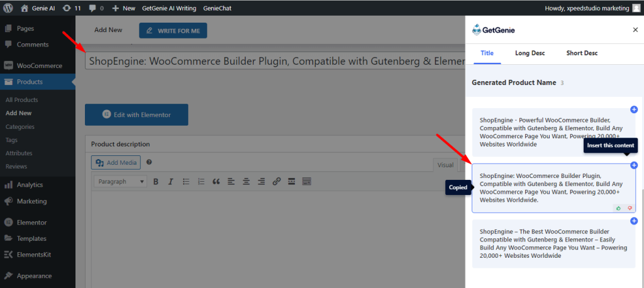
Task: Insert Read More tag
Action: click(x=292, y=181)
